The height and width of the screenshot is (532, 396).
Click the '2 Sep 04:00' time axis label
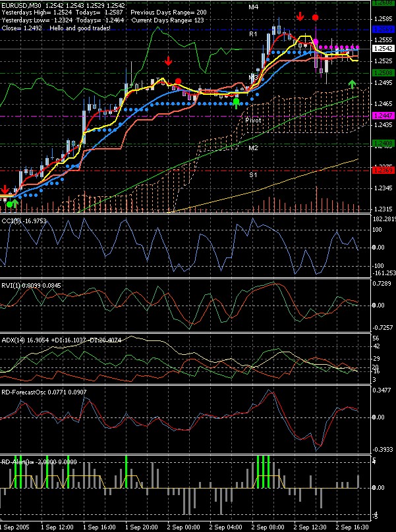[x=227, y=527]
